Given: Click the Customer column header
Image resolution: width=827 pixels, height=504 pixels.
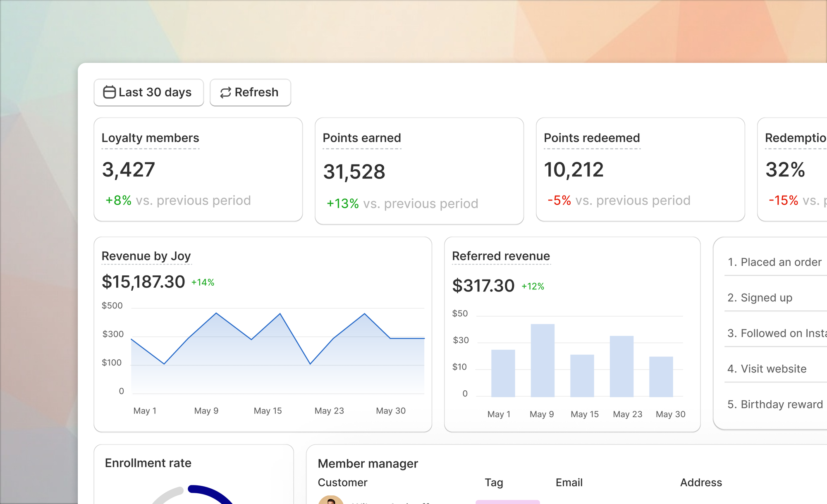Looking at the screenshot, I should (342, 483).
